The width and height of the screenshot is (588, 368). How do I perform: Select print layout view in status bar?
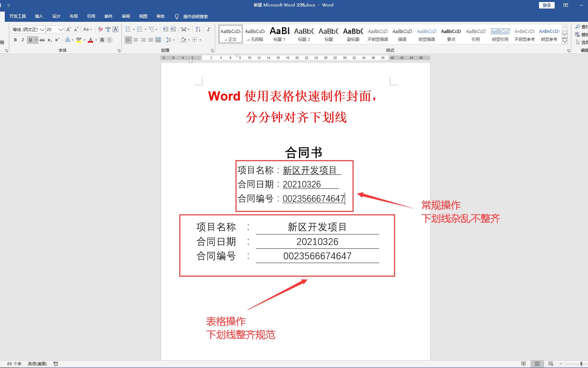[x=537, y=364]
